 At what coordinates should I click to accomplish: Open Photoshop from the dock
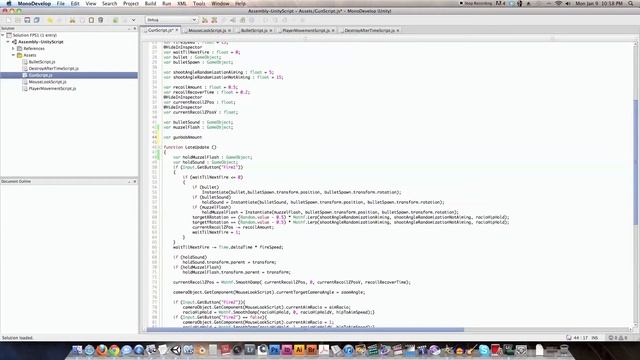click(x=275, y=350)
